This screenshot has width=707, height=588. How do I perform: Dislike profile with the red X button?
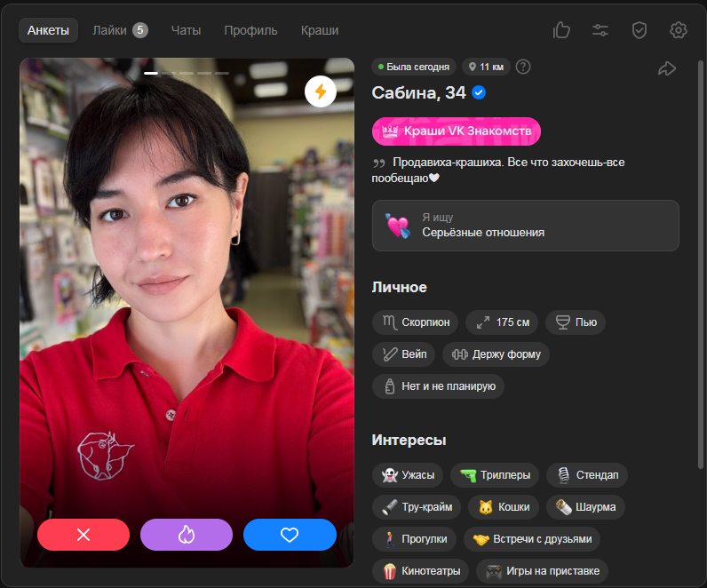(83, 535)
